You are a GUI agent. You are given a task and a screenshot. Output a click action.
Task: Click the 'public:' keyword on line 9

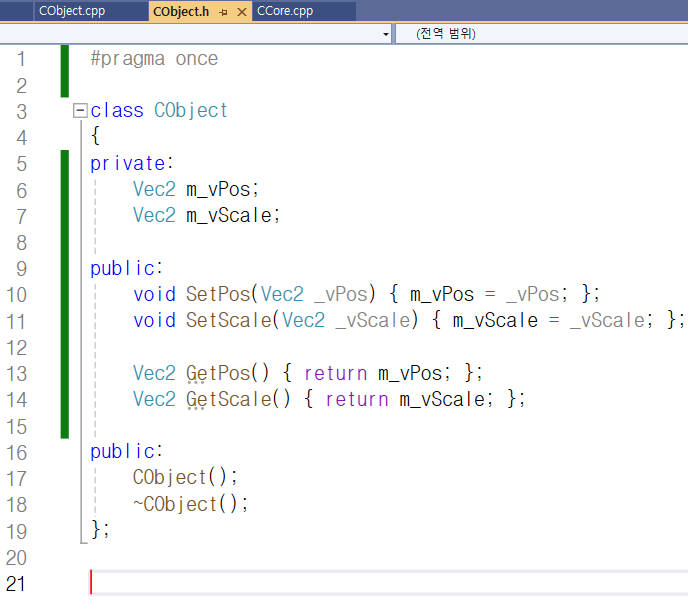(x=126, y=268)
